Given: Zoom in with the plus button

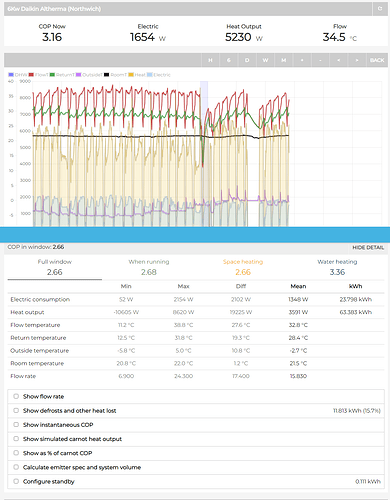Looking at the screenshot, I should click(302, 60).
